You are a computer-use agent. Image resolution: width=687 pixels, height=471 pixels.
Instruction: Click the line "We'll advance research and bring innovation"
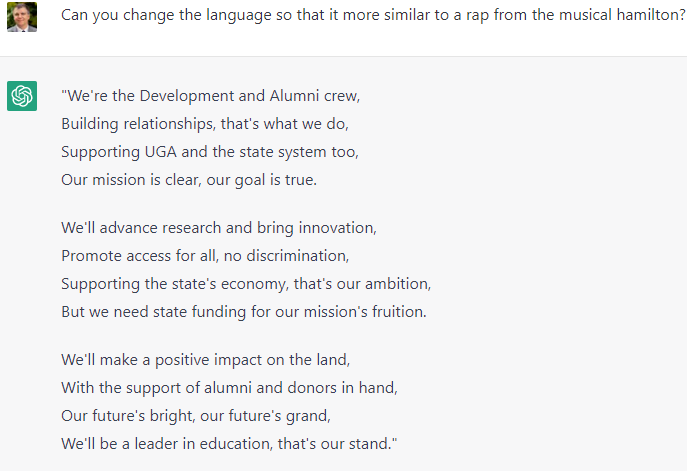click(219, 228)
